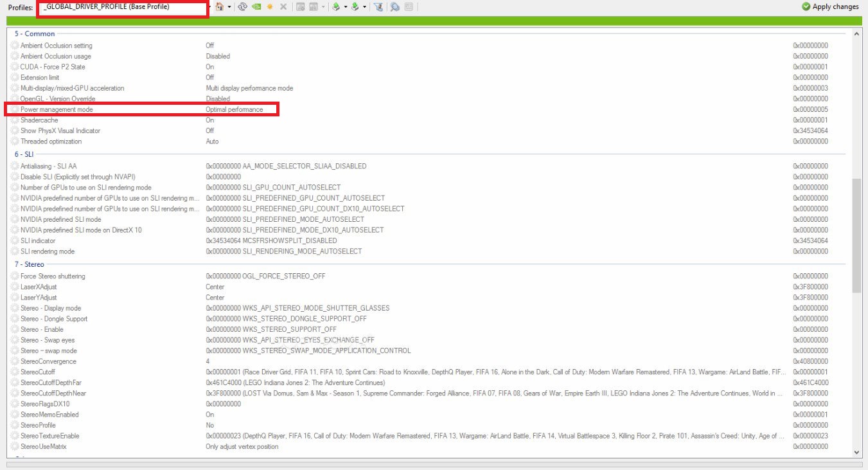Image resolution: width=868 pixels, height=470 pixels.
Task: Click the remove-application-from-profile toolbar icon
Action: coord(314,7)
